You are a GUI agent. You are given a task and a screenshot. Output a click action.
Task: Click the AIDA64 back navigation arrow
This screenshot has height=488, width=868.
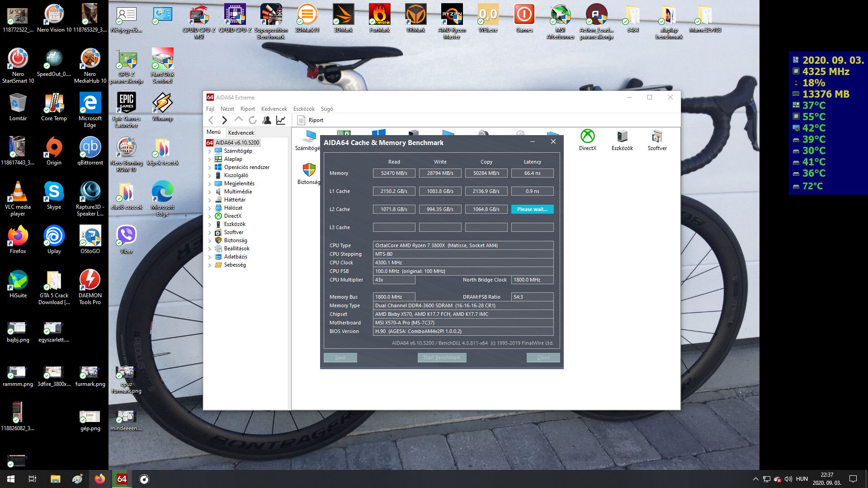tap(211, 120)
